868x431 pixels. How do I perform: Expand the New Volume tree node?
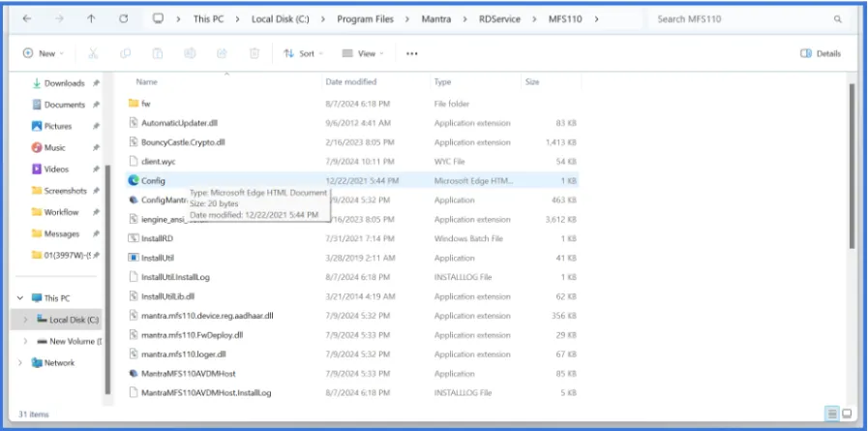click(25, 341)
